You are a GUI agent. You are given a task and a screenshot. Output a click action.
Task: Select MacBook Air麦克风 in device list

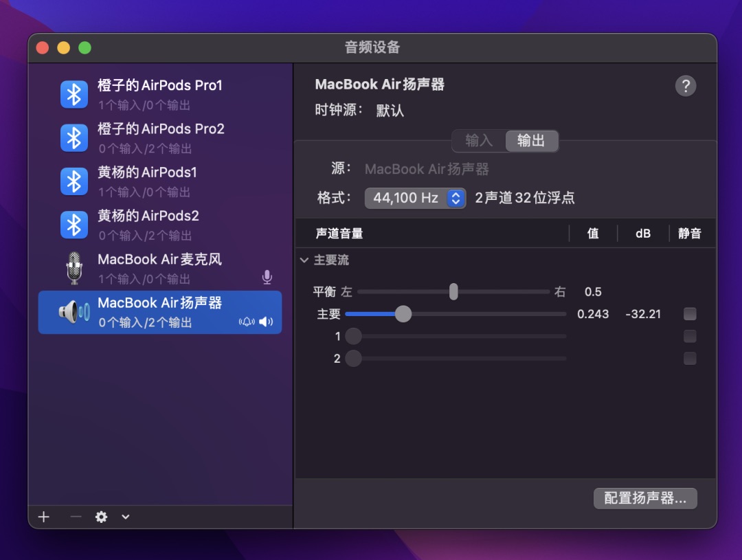(x=160, y=269)
